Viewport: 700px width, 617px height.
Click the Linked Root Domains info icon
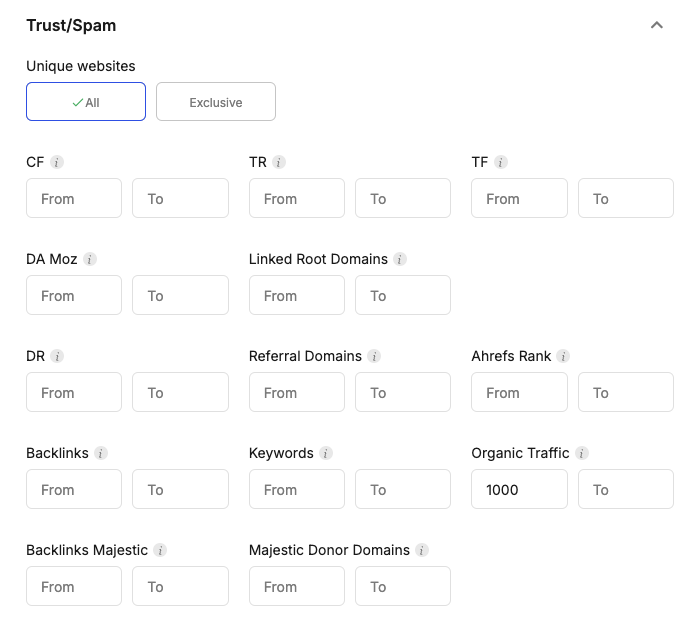pos(400,259)
